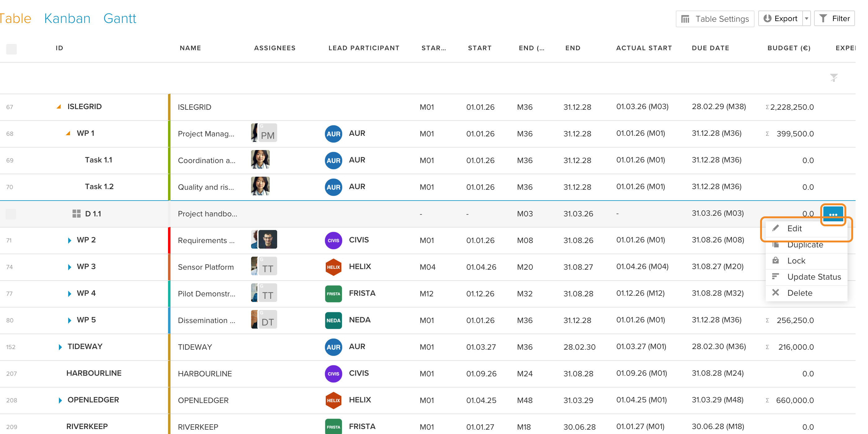Sort by the BUDGET (€) column header

pos(789,48)
